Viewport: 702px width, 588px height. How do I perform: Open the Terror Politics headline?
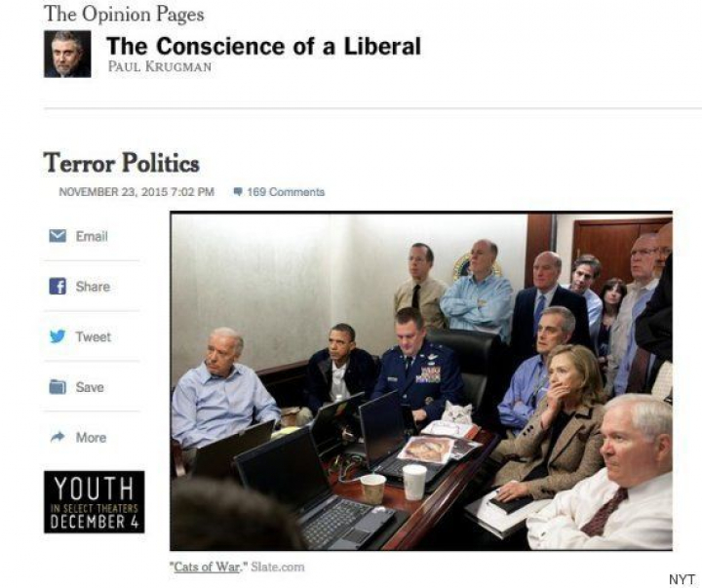pyautogui.click(x=121, y=162)
